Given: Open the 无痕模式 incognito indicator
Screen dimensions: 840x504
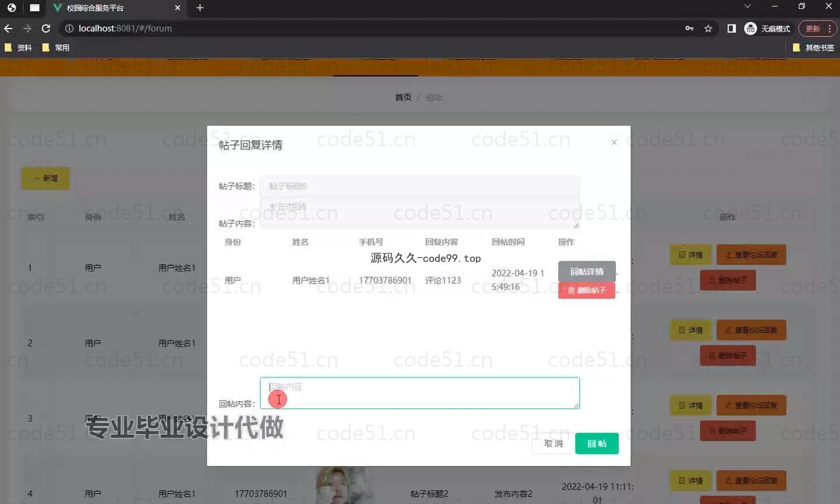Looking at the screenshot, I should [x=768, y=28].
